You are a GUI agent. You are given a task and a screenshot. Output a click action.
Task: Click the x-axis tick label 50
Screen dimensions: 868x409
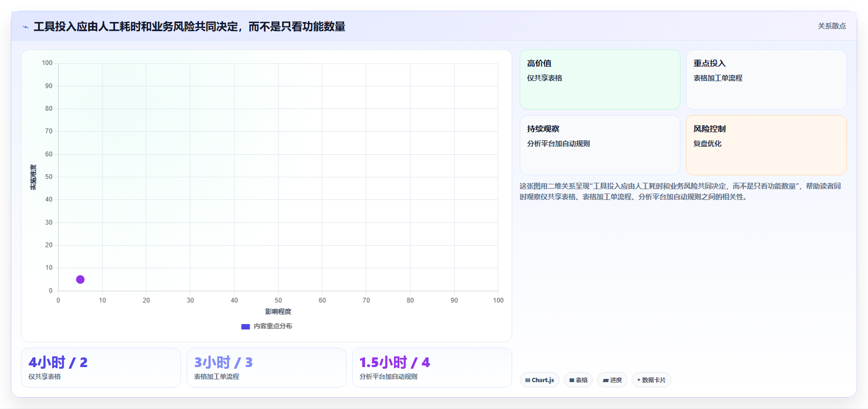point(278,300)
